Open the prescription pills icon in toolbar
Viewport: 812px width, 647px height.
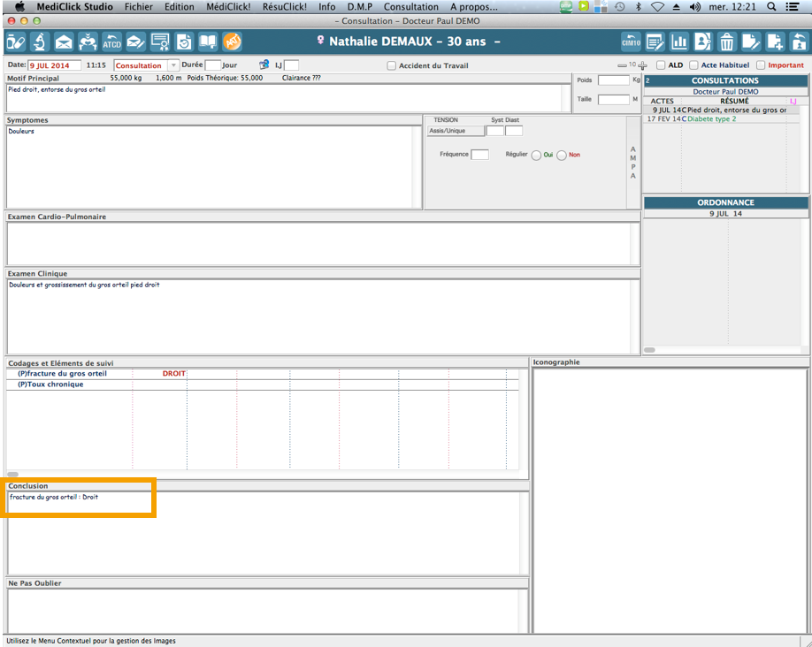[16, 42]
